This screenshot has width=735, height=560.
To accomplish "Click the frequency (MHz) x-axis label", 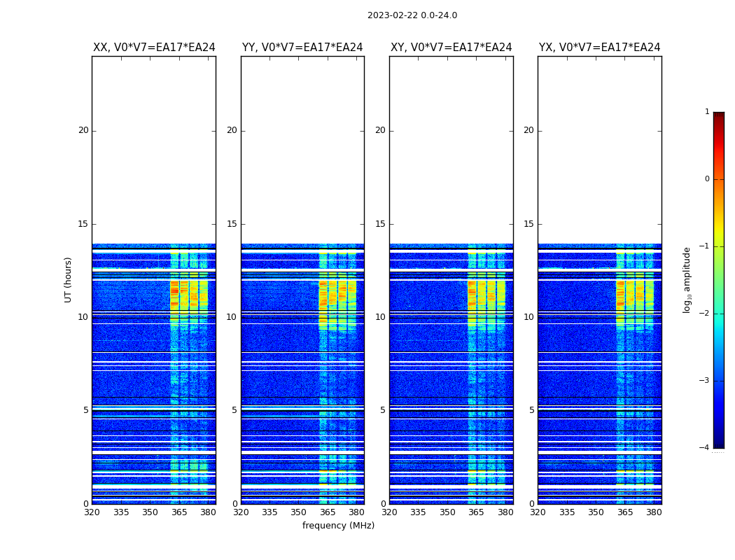I will click(338, 525).
